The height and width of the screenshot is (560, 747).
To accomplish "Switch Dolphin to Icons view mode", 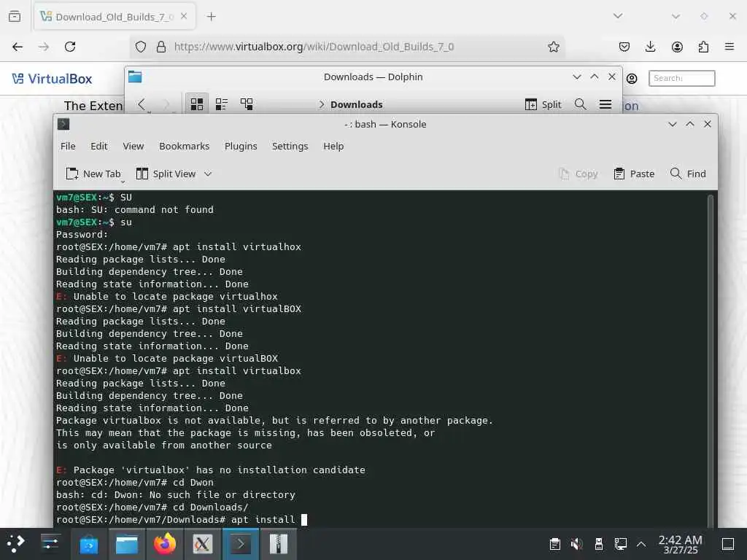I will (x=197, y=104).
